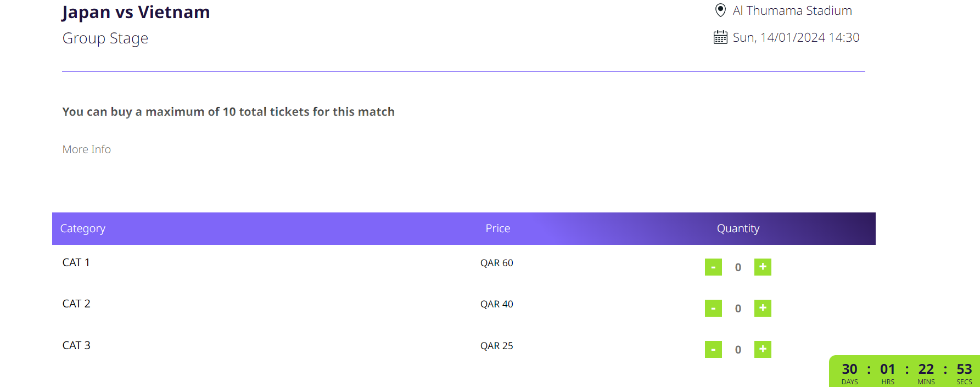Open the More Info link
This screenshot has height=387, width=980.
click(x=87, y=149)
